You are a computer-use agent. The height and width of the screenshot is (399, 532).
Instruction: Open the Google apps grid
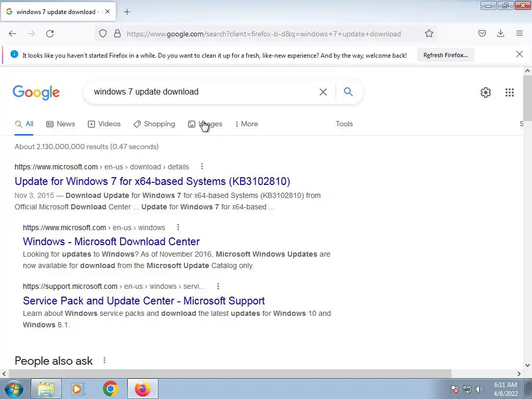click(x=510, y=92)
